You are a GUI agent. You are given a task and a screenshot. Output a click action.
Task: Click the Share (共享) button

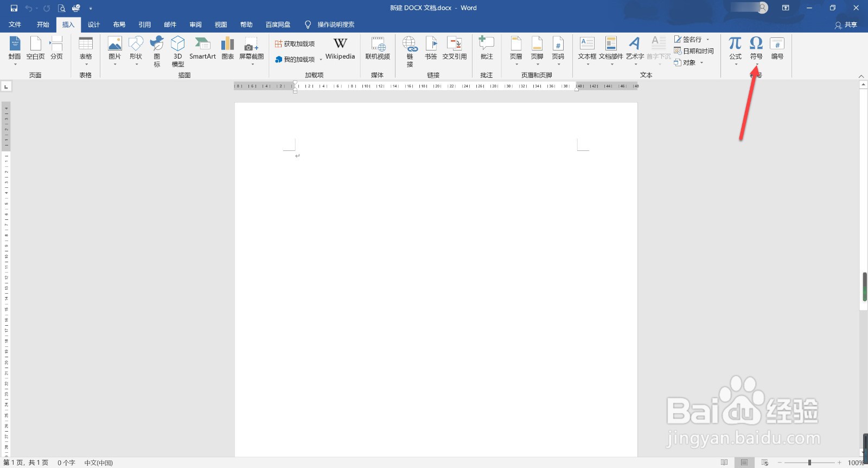846,25
